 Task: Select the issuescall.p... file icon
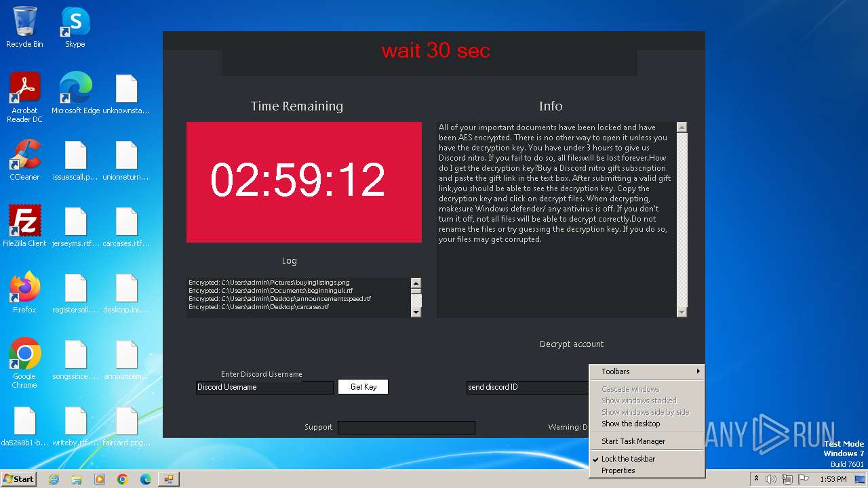click(75, 160)
